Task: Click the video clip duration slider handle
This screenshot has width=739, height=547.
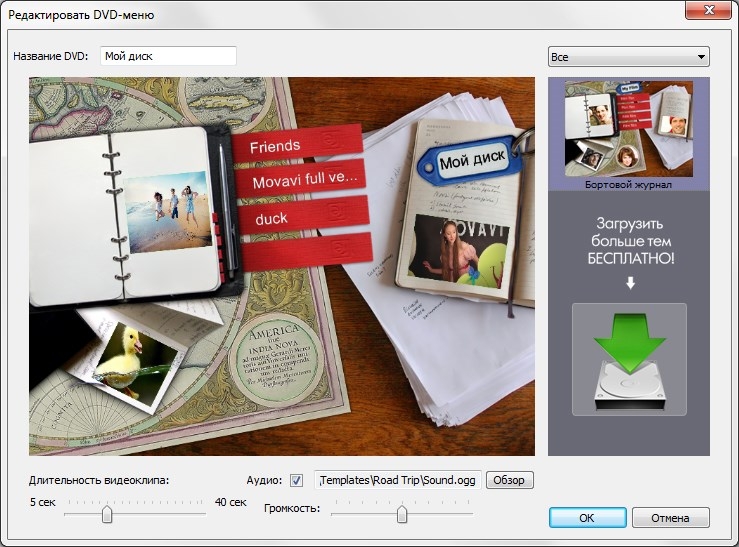Action: tap(107, 514)
